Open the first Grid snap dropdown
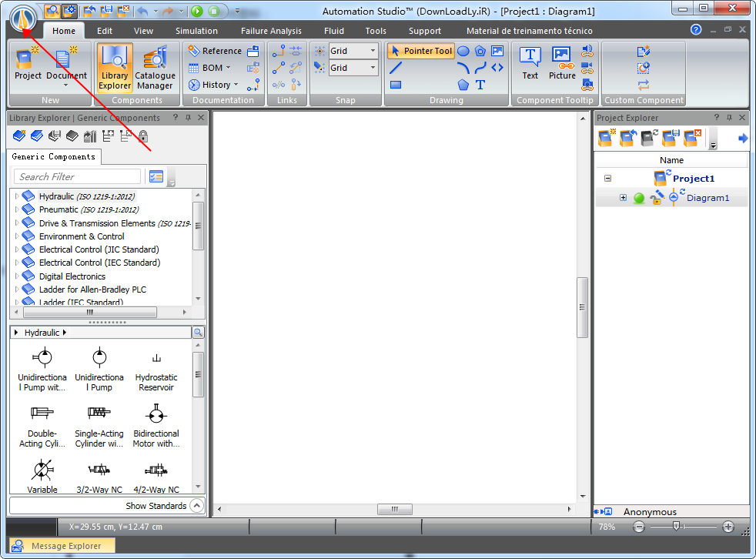The height and width of the screenshot is (559, 756). click(373, 51)
